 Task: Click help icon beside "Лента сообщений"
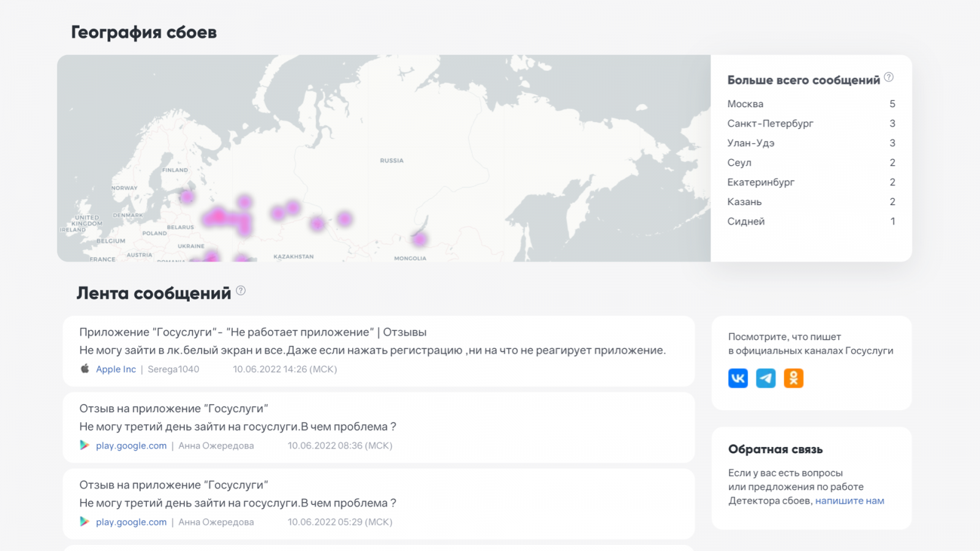coord(241,291)
